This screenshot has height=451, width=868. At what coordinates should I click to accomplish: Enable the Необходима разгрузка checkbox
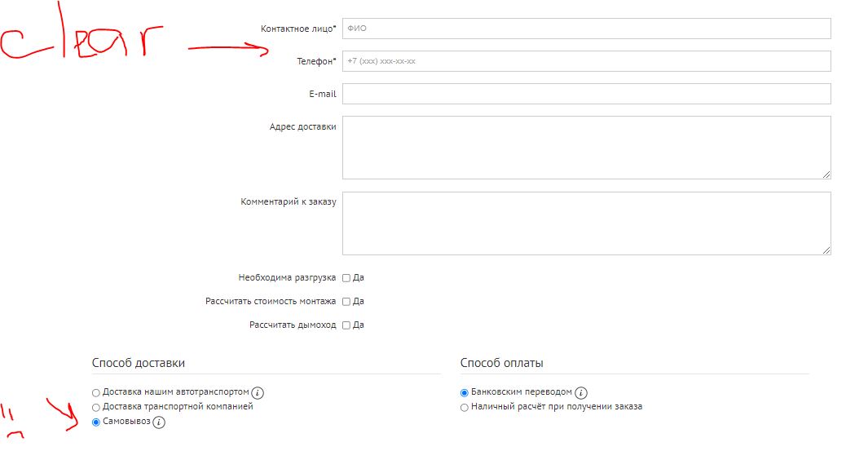[x=346, y=278]
